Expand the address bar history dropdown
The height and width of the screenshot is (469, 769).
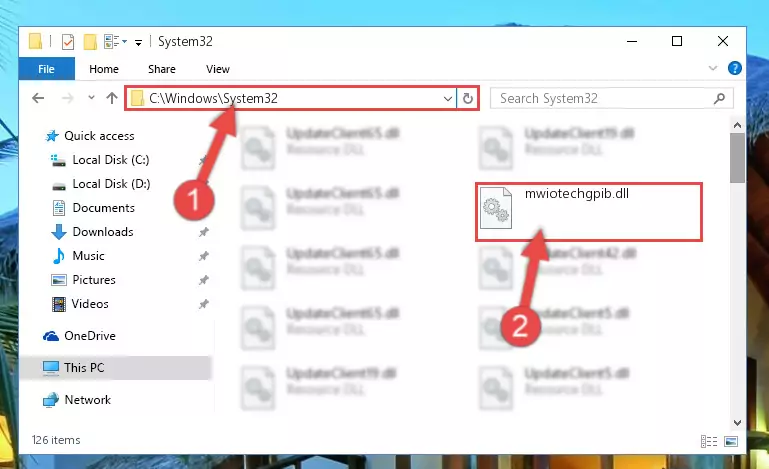click(x=447, y=99)
